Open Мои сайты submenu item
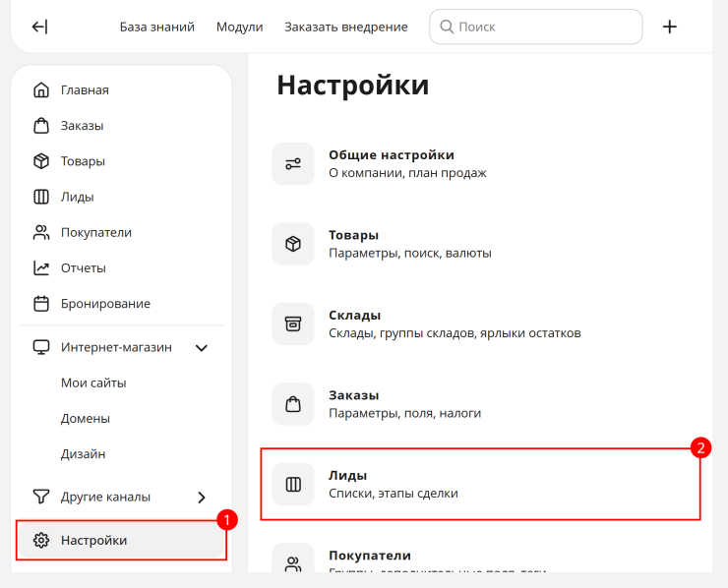Viewport: 728px width, 588px height. [93, 382]
